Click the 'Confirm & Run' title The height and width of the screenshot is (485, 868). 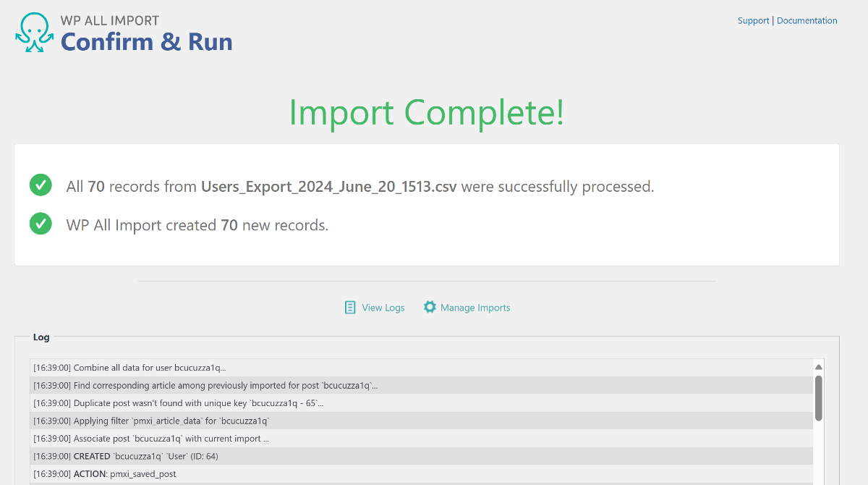[146, 41]
